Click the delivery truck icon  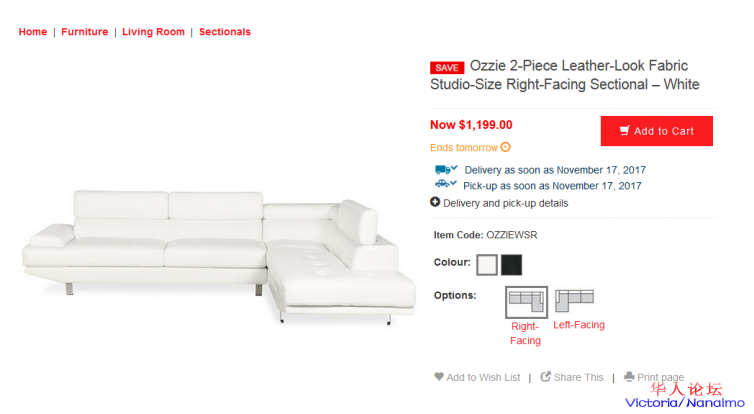pos(445,170)
